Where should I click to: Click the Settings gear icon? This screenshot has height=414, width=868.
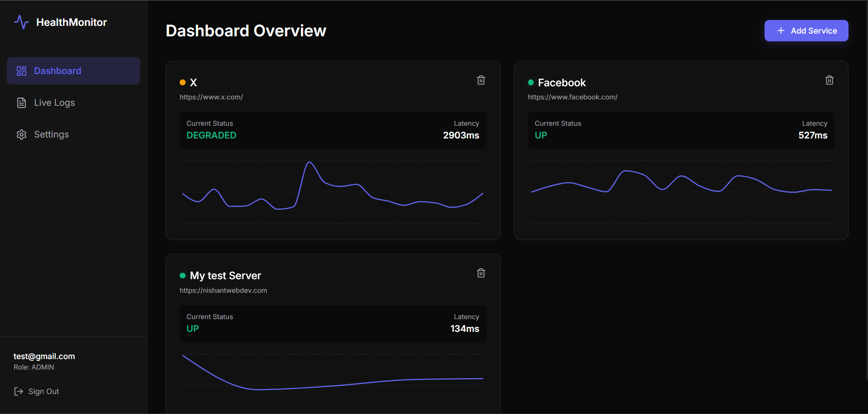pyautogui.click(x=21, y=134)
